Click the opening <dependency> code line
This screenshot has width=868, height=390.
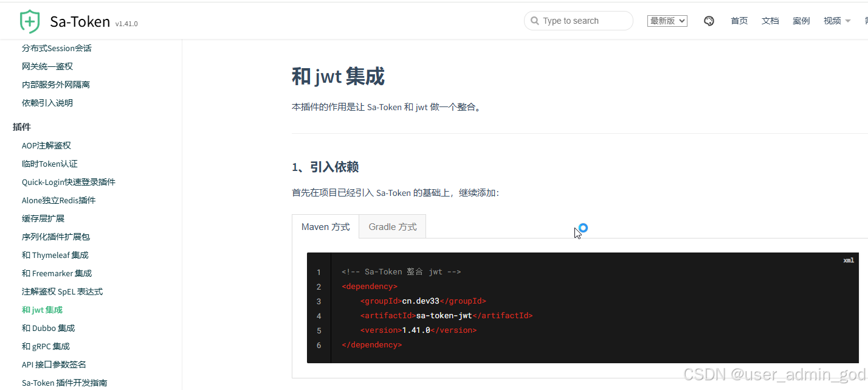(x=370, y=287)
